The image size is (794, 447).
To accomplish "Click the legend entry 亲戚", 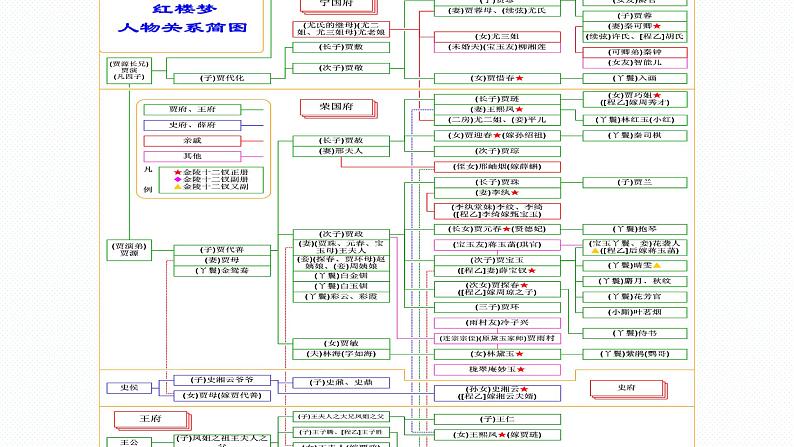I will tap(192, 141).
